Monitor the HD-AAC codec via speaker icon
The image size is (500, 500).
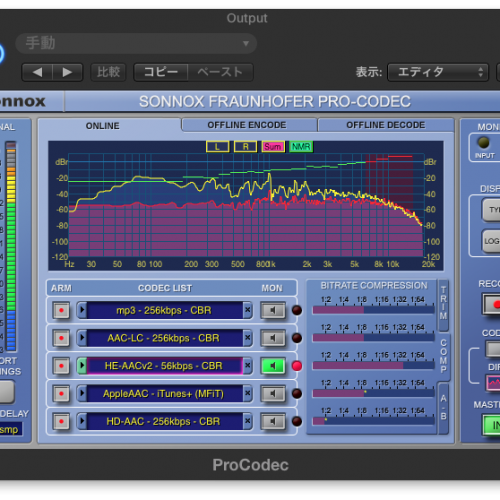pyautogui.click(x=273, y=421)
